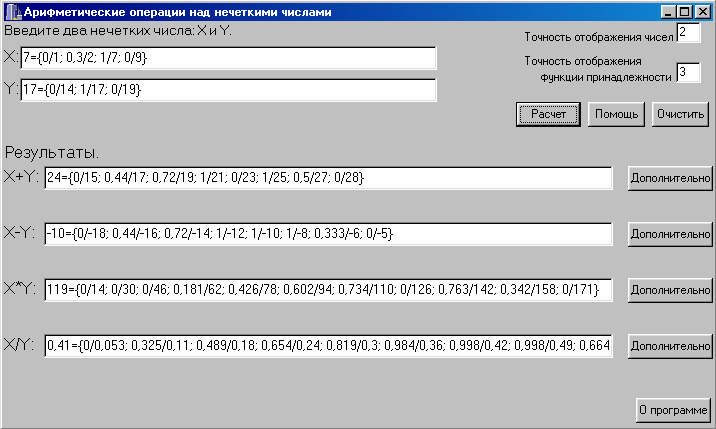The height and width of the screenshot is (429, 716).
Task: Click Дополнительно next to X*Y result
Action: pos(670,290)
